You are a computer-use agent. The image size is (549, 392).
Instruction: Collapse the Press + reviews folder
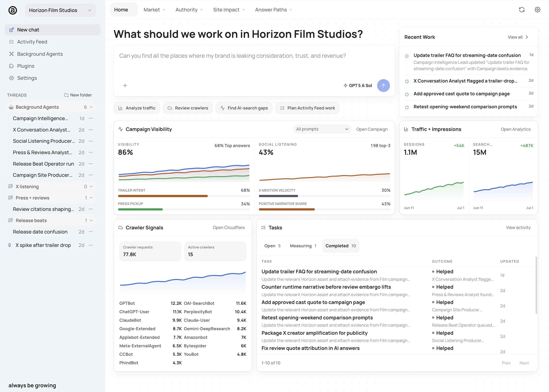pos(91,198)
